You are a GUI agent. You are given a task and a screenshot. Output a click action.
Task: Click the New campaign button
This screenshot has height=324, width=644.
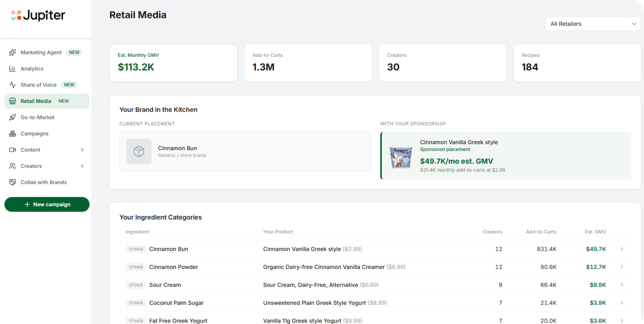[47, 204]
